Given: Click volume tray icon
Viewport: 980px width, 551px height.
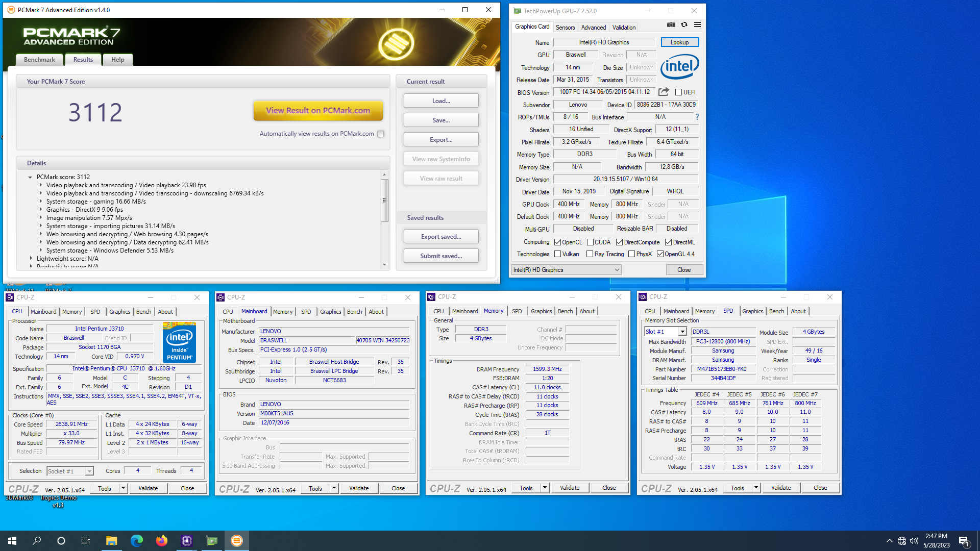Looking at the screenshot, I should [x=914, y=541].
